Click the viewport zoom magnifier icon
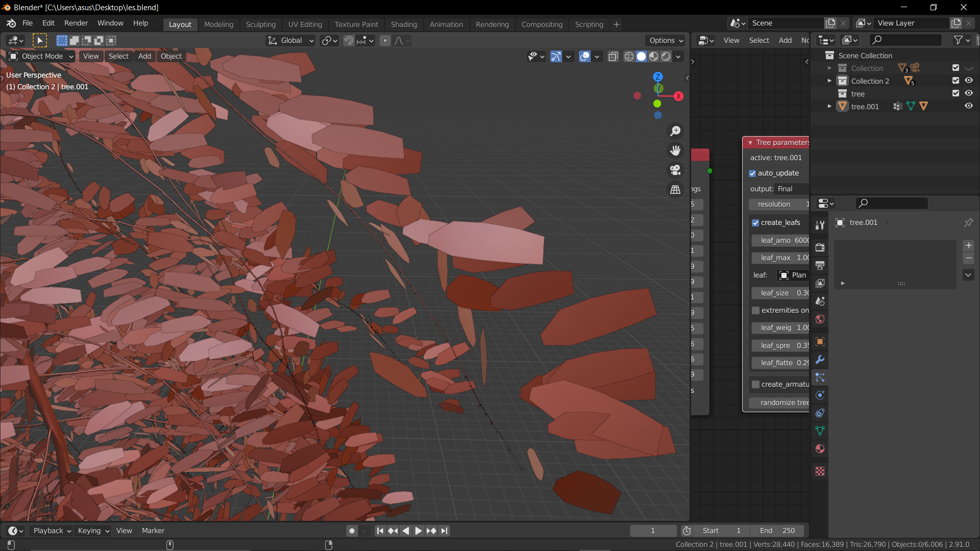The height and width of the screenshot is (551, 980). [675, 131]
